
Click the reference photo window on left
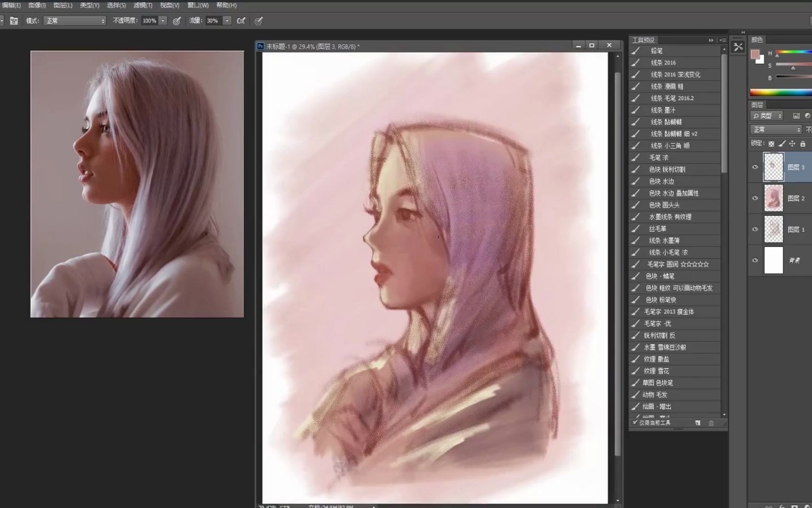click(x=137, y=184)
